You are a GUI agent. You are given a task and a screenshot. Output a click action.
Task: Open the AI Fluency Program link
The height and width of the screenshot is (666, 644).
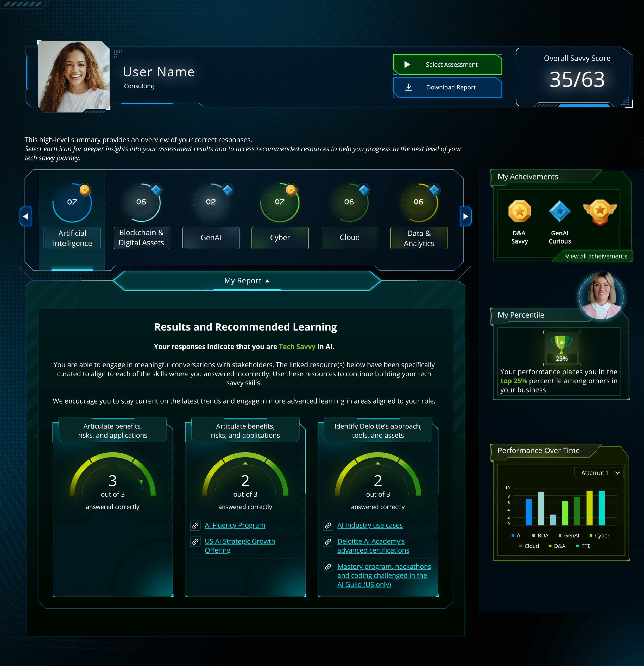(235, 525)
